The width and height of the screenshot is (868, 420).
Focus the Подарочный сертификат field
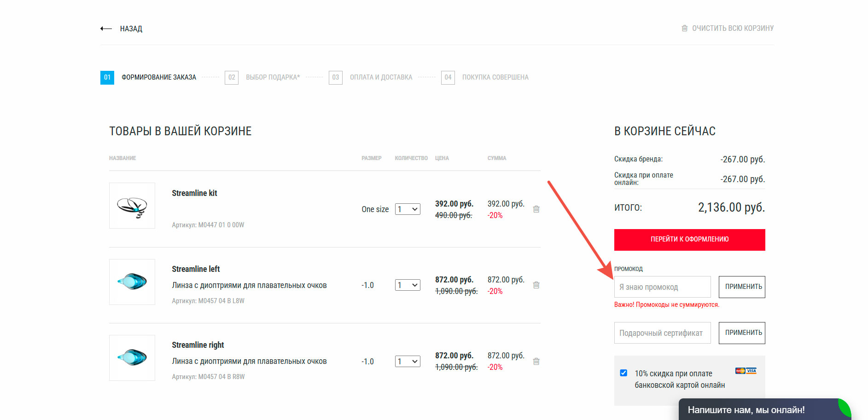pyautogui.click(x=663, y=333)
